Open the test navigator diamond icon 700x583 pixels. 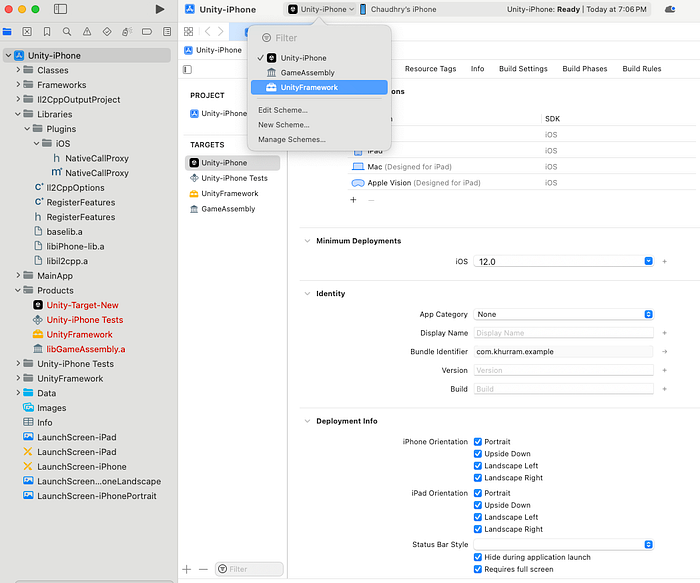click(x=107, y=32)
